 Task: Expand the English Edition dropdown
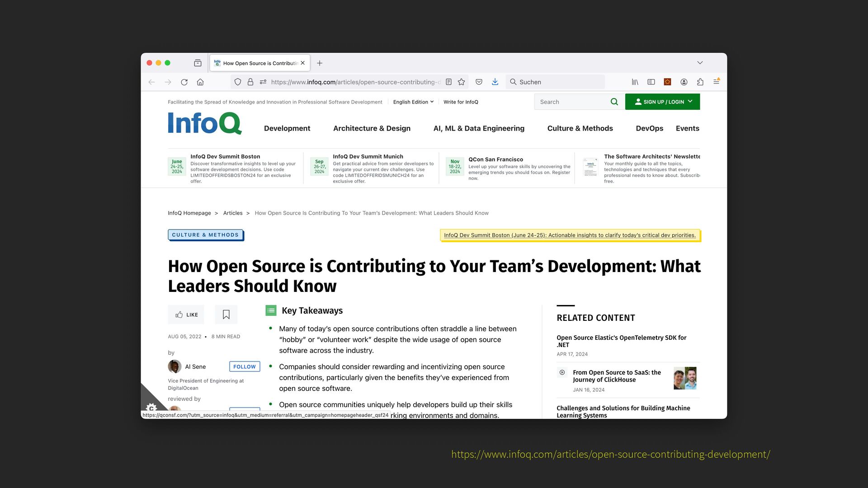pyautogui.click(x=413, y=102)
